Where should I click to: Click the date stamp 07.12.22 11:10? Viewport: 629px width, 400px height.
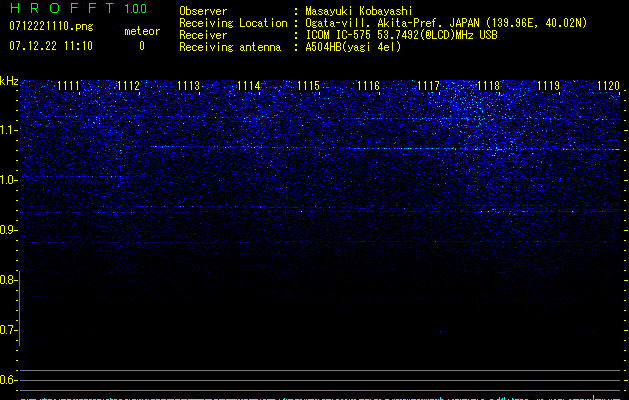point(51,45)
